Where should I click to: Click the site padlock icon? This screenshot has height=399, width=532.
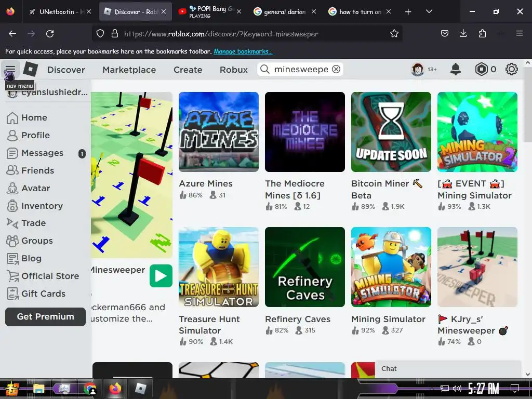(115, 34)
